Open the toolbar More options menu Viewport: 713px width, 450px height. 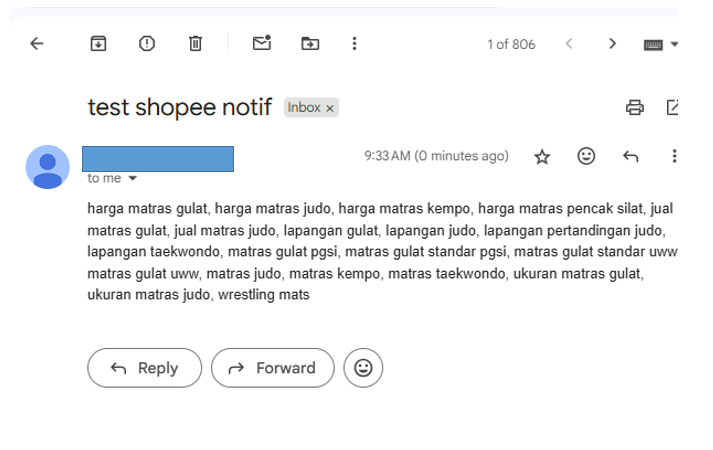coord(354,44)
